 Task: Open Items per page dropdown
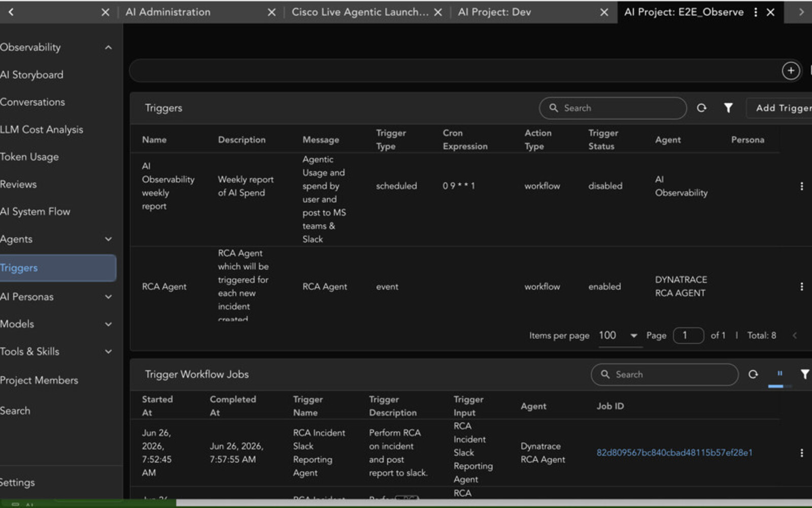(x=620, y=335)
